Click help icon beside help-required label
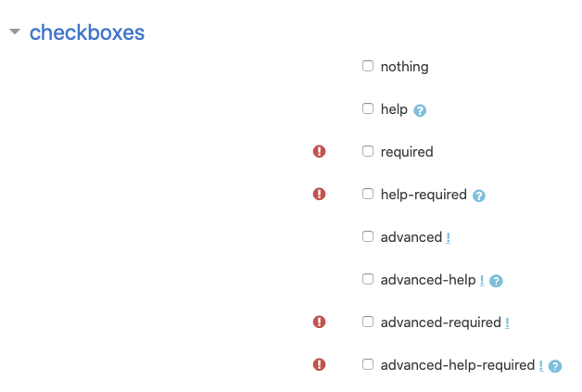 479,196
